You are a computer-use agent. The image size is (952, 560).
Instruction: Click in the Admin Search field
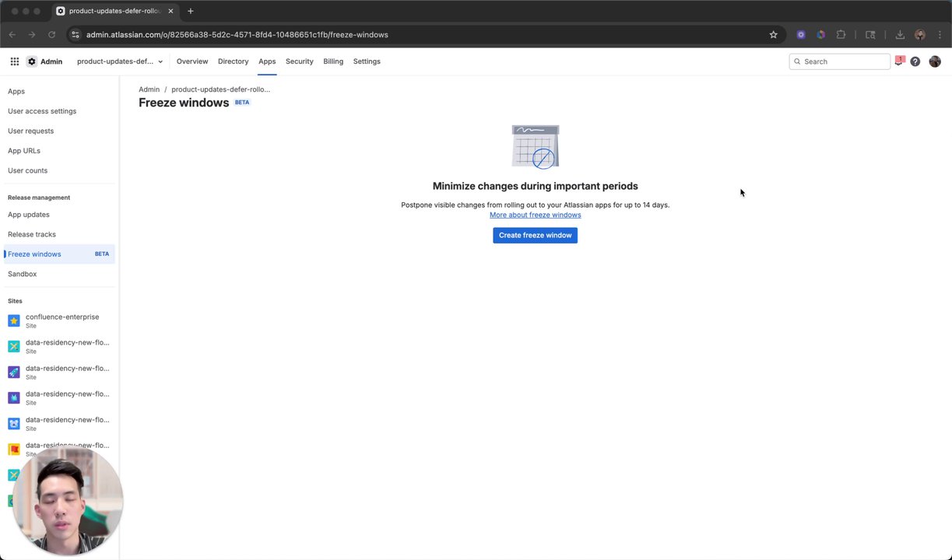point(839,61)
